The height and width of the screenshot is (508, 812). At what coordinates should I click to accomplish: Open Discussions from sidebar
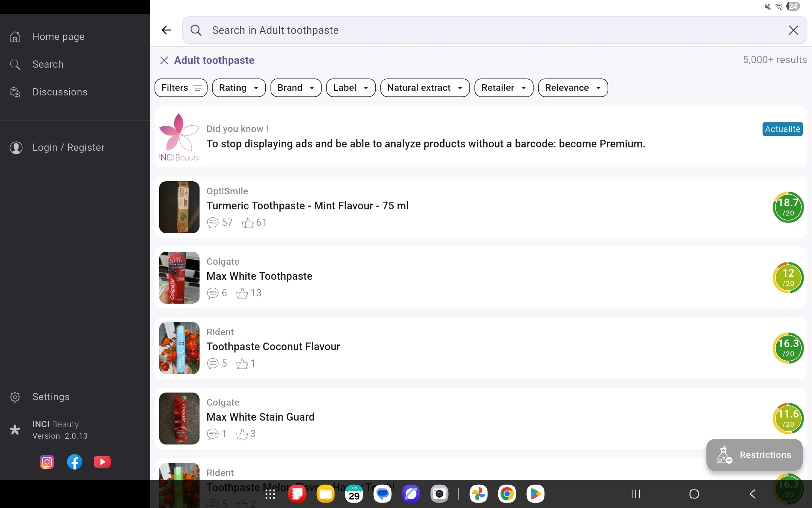60,92
